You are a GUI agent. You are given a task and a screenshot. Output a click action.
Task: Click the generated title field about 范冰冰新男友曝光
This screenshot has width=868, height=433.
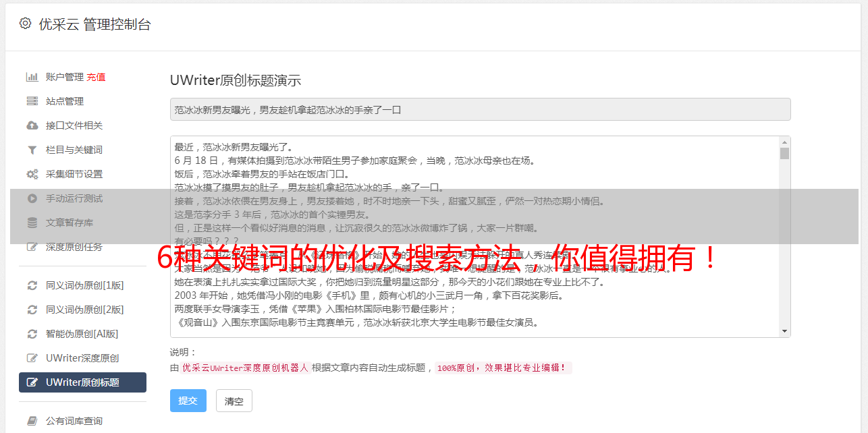[x=480, y=109]
